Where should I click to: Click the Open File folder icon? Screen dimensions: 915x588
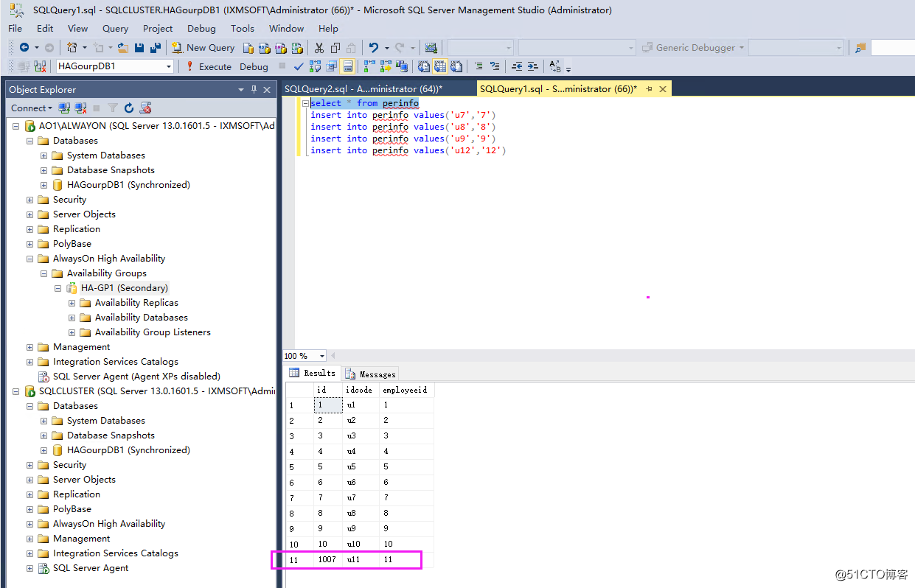click(122, 48)
